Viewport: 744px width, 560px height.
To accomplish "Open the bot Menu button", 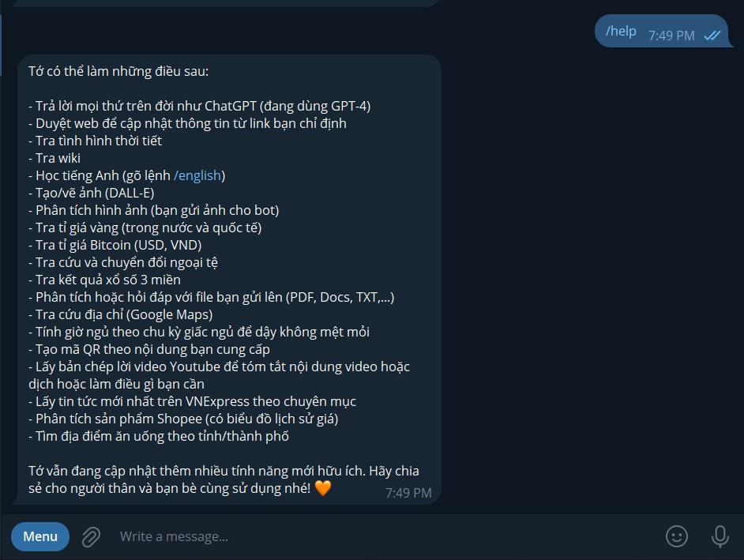I will tap(40, 536).
